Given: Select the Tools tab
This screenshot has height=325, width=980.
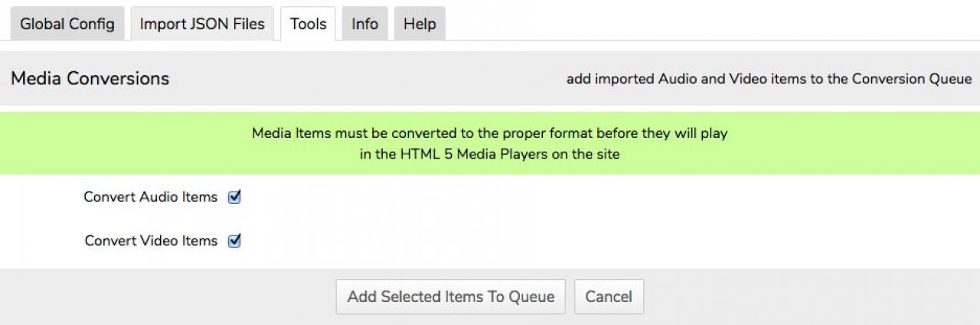Looking at the screenshot, I should pyautogui.click(x=308, y=24).
